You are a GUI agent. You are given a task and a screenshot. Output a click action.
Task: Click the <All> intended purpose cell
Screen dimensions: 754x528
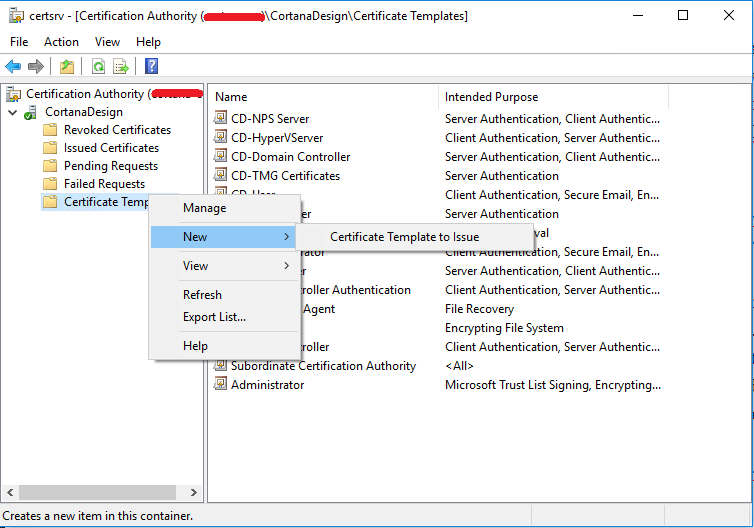pyautogui.click(x=459, y=366)
